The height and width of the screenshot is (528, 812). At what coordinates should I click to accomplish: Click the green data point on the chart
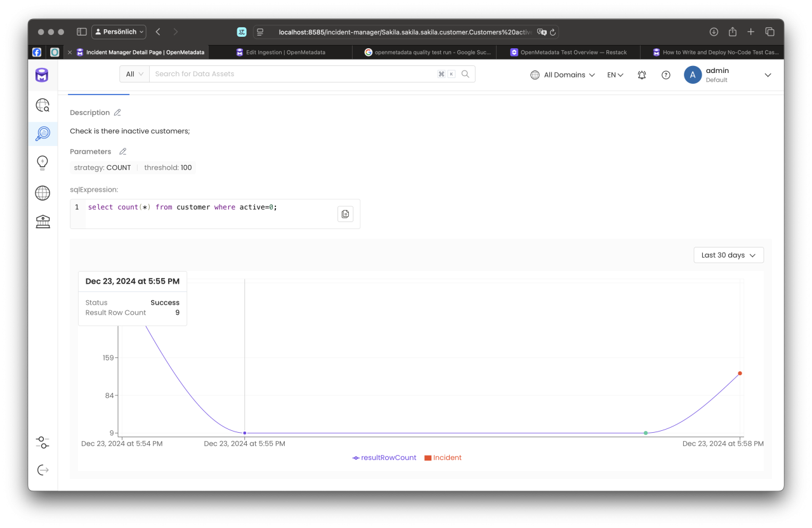pyautogui.click(x=646, y=433)
